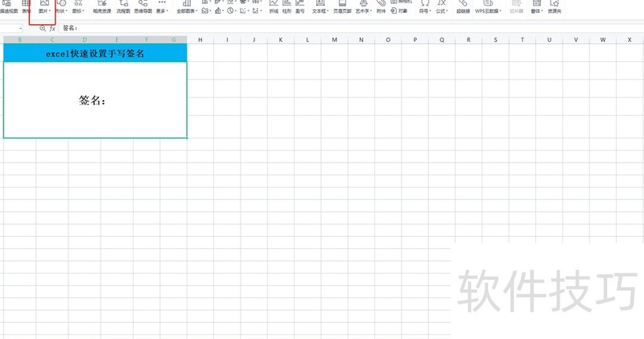Select column W header
Viewport: 644px width, 339px height.
coord(602,39)
